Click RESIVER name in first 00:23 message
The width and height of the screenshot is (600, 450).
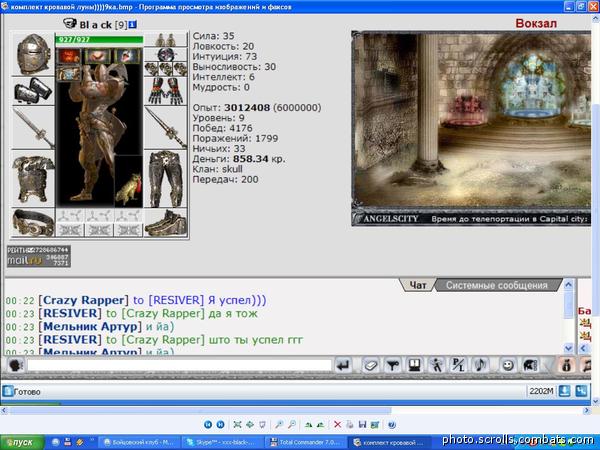pyautogui.click(x=70, y=313)
